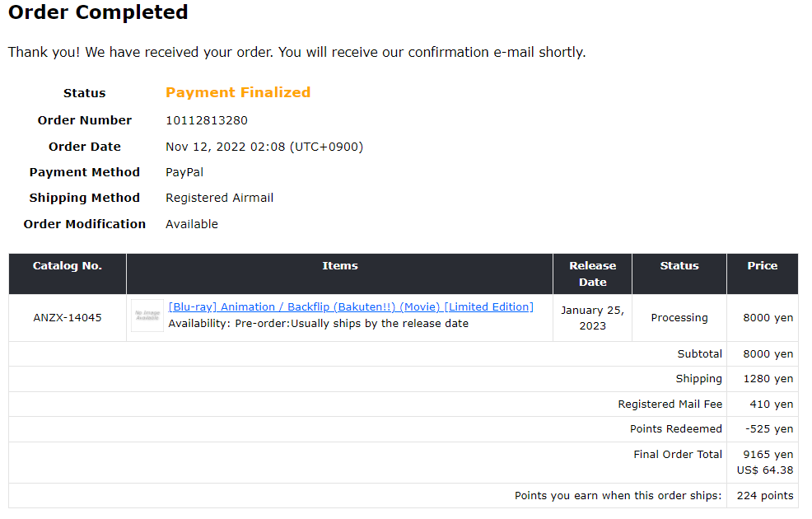Click the 'Payment Finalized' status text
812x519 pixels.
(238, 92)
